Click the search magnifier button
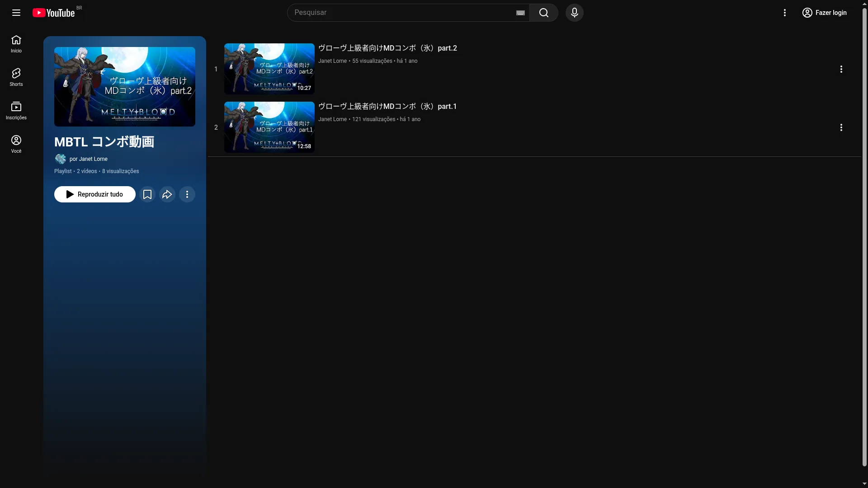The width and height of the screenshot is (868, 488). click(x=543, y=13)
